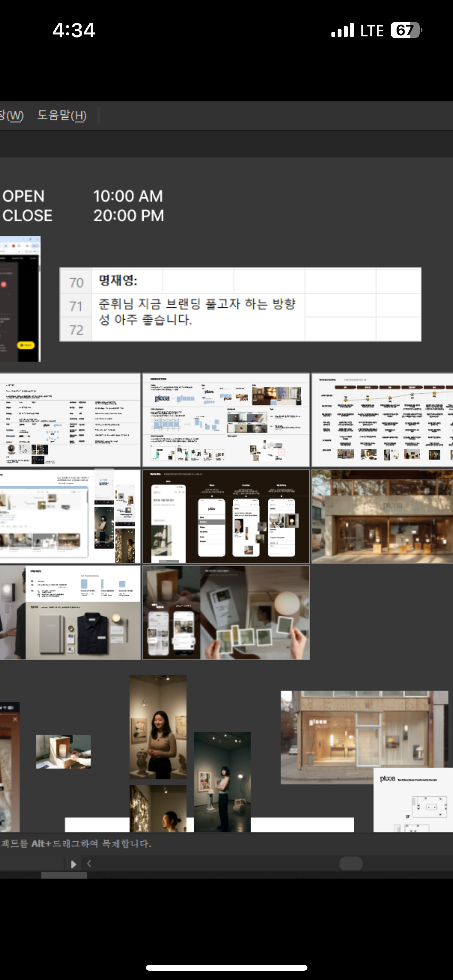Click the text 준휘님 지금 브랜딩 풀고자 하는 방향성

pyautogui.click(x=197, y=312)
